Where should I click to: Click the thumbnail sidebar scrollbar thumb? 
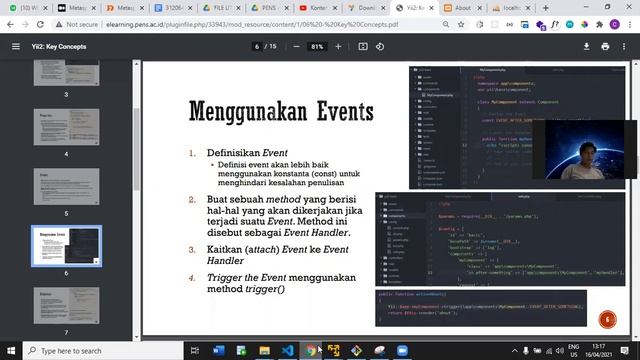point(137,149)
